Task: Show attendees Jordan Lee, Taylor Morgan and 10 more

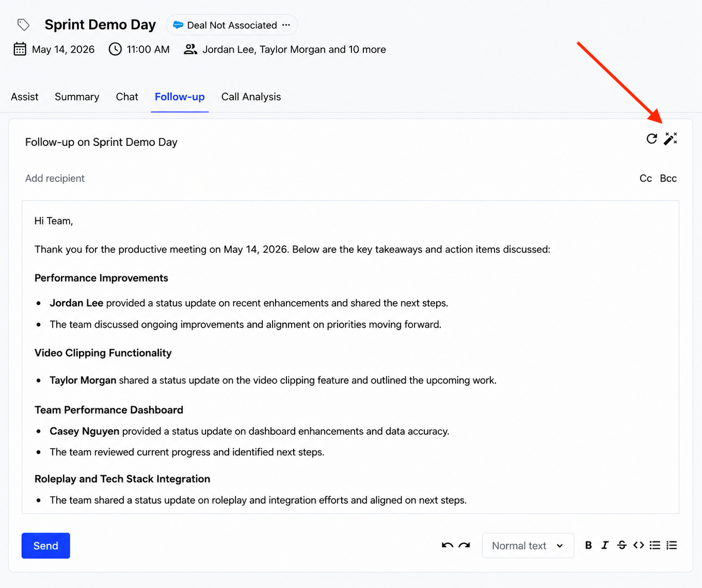Action: (294, 50)
